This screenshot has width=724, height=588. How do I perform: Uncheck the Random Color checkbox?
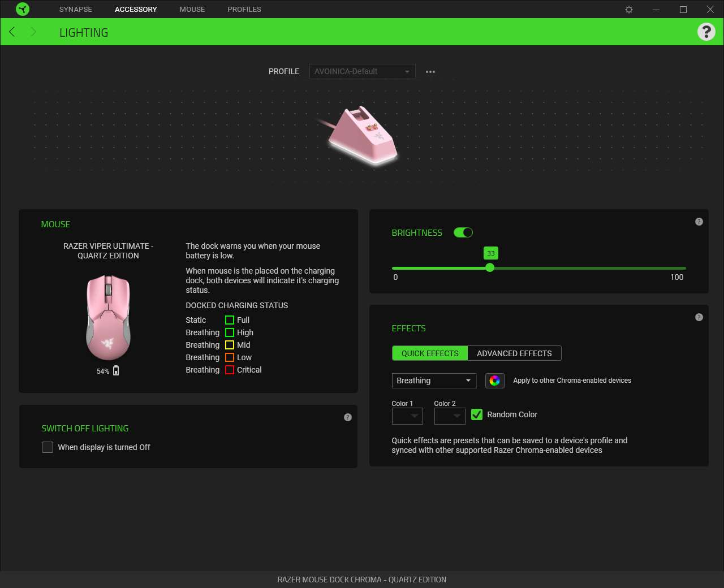coord(477,414)
